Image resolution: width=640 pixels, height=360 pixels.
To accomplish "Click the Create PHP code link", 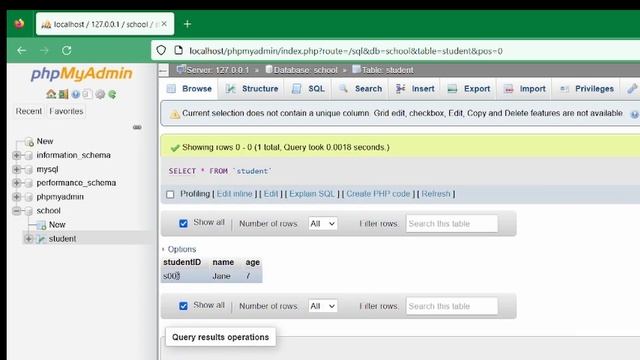I will [x=378, y=194].
